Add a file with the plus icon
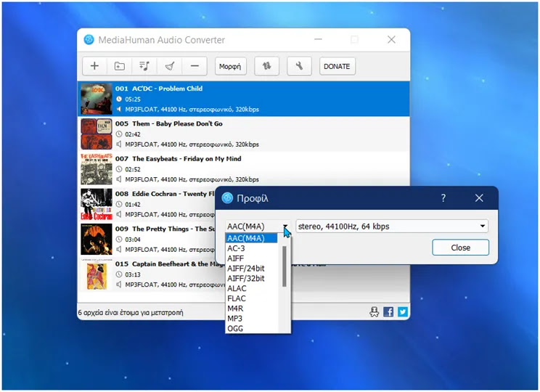The height and width of the screenshot is (392, 540). coord(94,66)
